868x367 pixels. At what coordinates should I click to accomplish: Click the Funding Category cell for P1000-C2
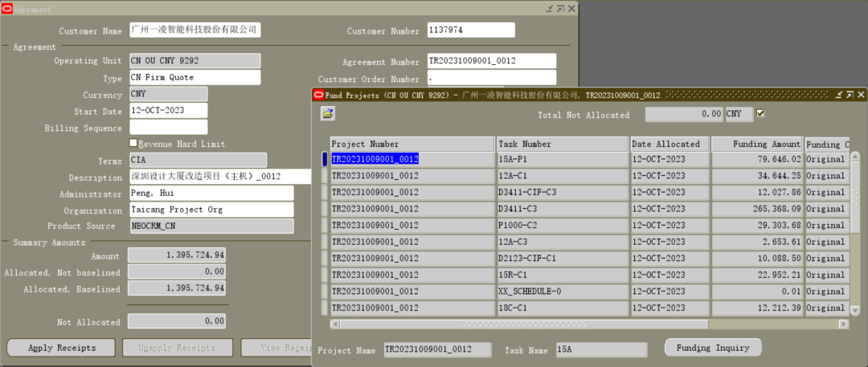coord(827,226)
